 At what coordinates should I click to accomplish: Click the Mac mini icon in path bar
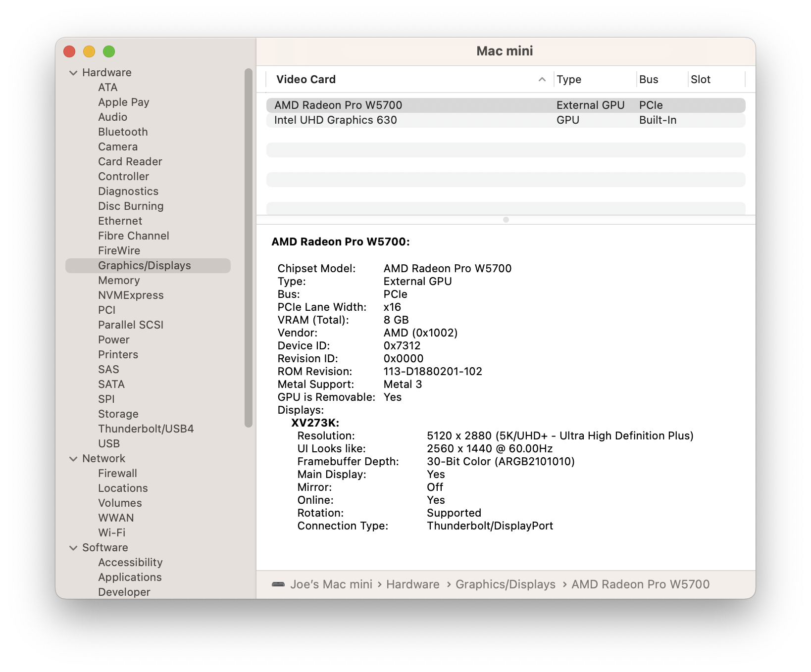(x=278, y=584)
